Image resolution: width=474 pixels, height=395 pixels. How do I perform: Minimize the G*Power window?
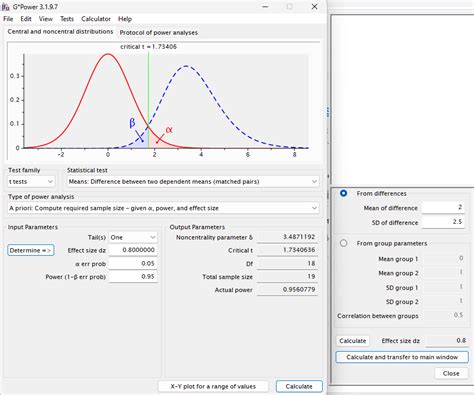(x=265, y=7)
